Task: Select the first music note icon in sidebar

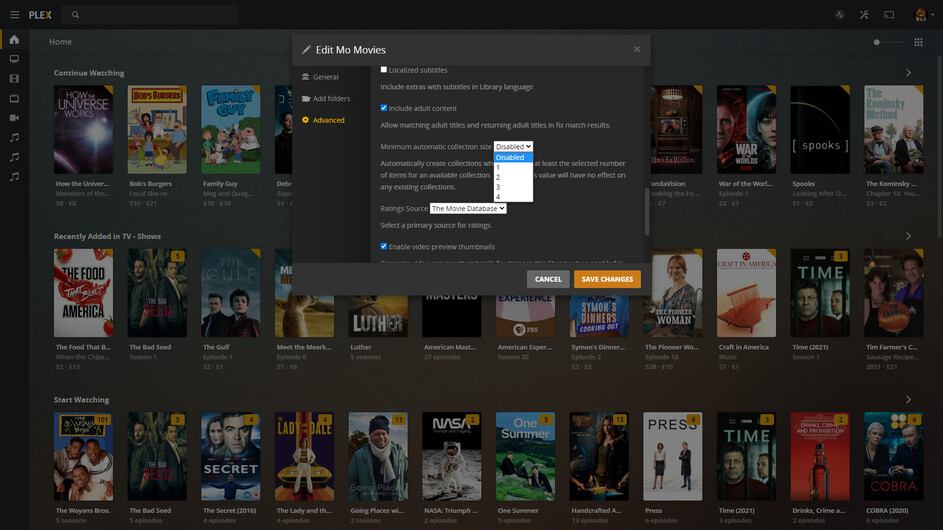Action: click(14, 137)
